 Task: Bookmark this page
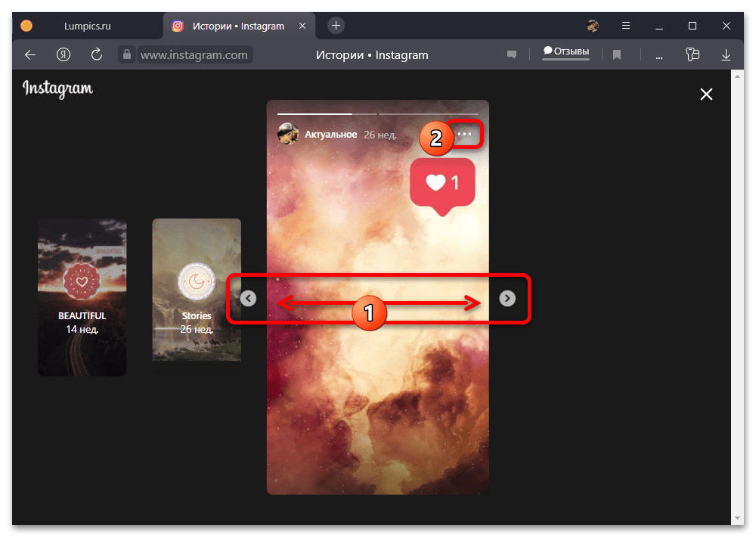(617, 54)
